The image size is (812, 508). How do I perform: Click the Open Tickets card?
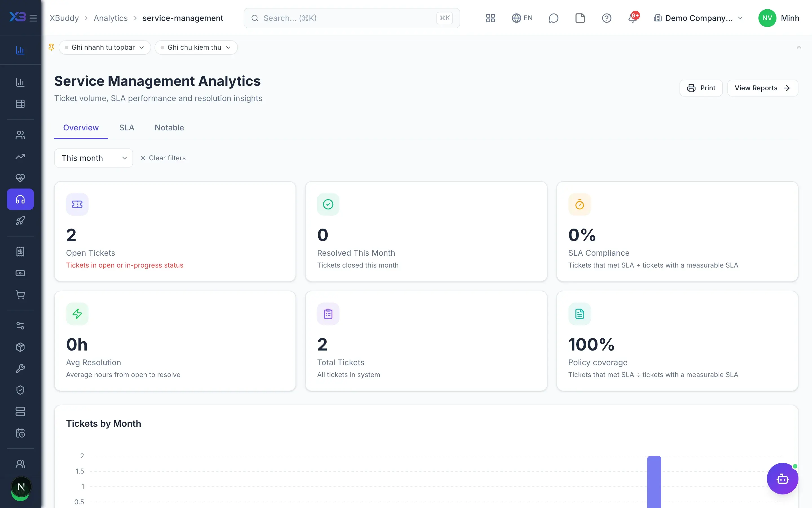click(175, 231)
